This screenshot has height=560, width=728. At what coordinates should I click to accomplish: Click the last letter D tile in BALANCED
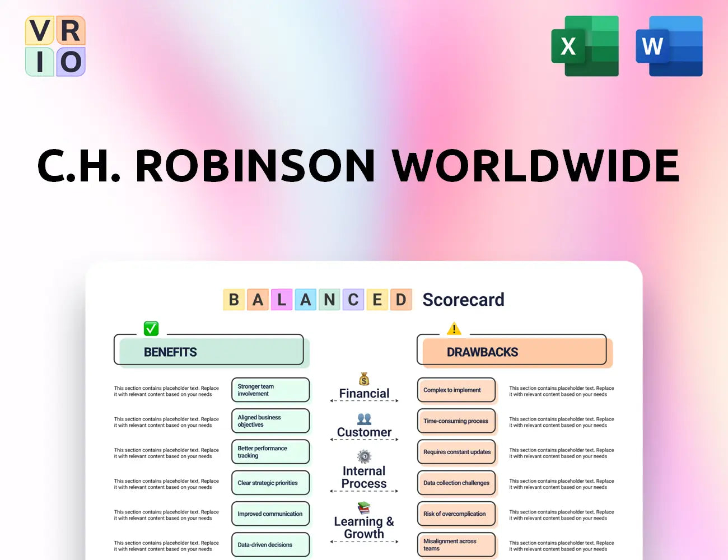tap(401, 300)
